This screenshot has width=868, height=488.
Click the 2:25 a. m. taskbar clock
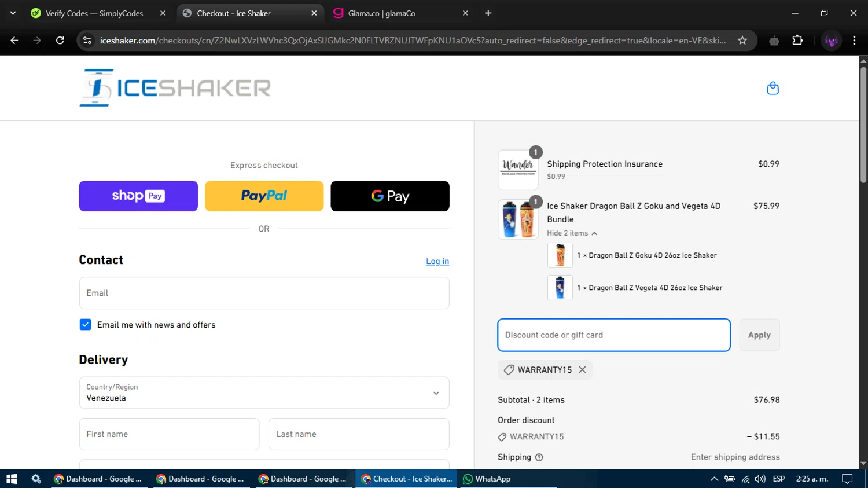(x=812, y=479)
